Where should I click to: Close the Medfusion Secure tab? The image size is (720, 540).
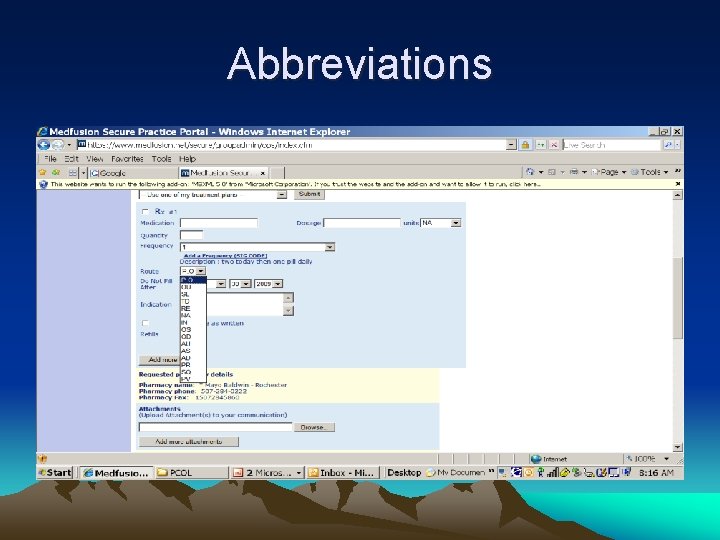pos(263,173)
